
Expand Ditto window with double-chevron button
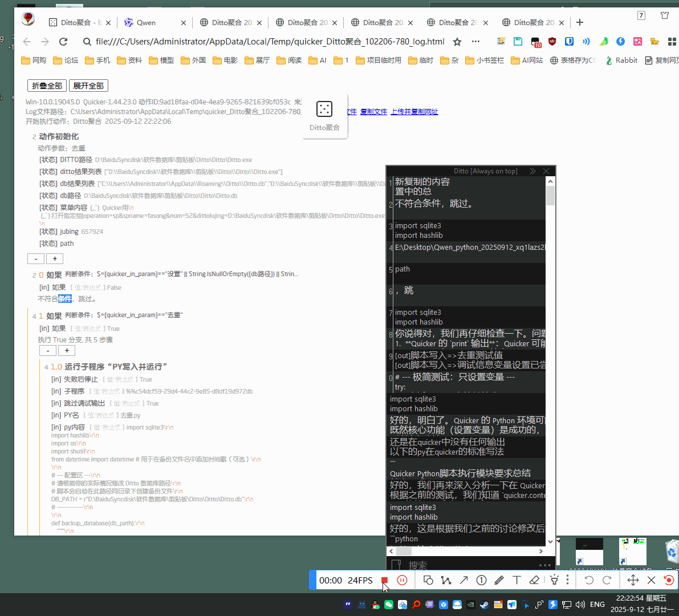[x=532, y=171]
